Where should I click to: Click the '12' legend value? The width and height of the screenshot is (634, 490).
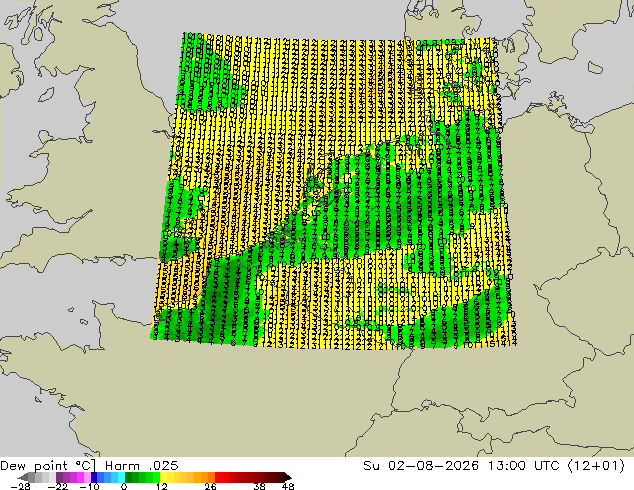pyautogui.click(x=162, y=486)
